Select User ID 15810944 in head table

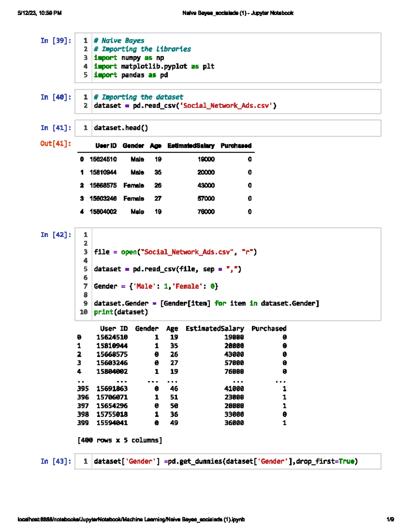coord(103,172)
